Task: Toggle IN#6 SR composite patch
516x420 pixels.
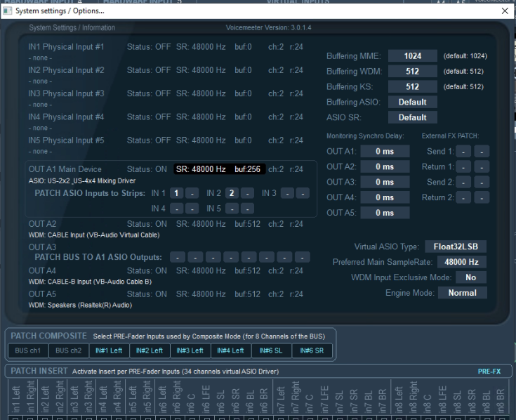Action: point(312,350)
